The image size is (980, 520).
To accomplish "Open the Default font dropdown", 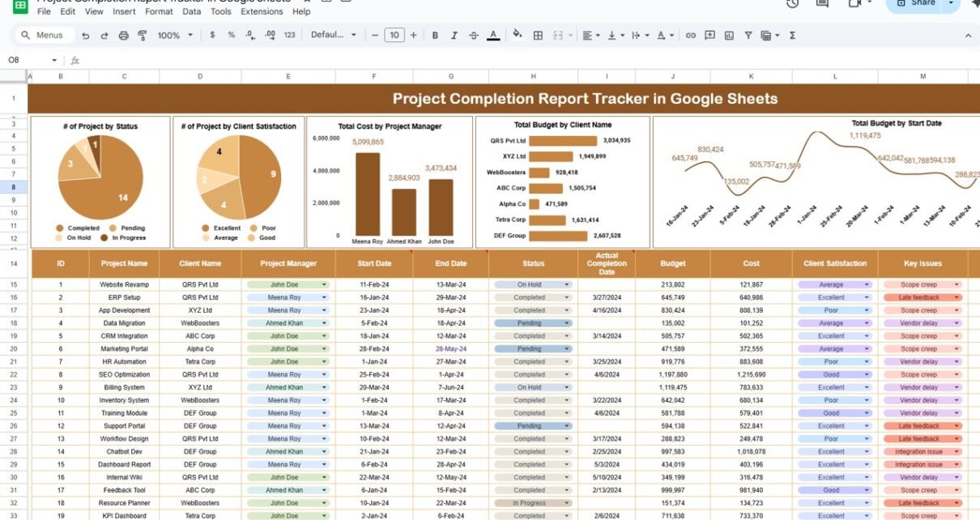I will pos(334,36).
